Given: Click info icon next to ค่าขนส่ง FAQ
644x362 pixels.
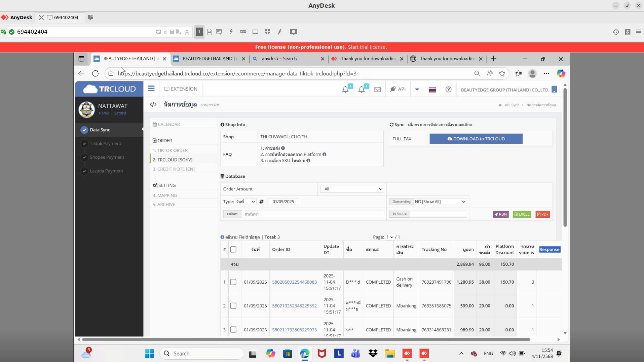Looking at the screenshot, I should point(283,148).
